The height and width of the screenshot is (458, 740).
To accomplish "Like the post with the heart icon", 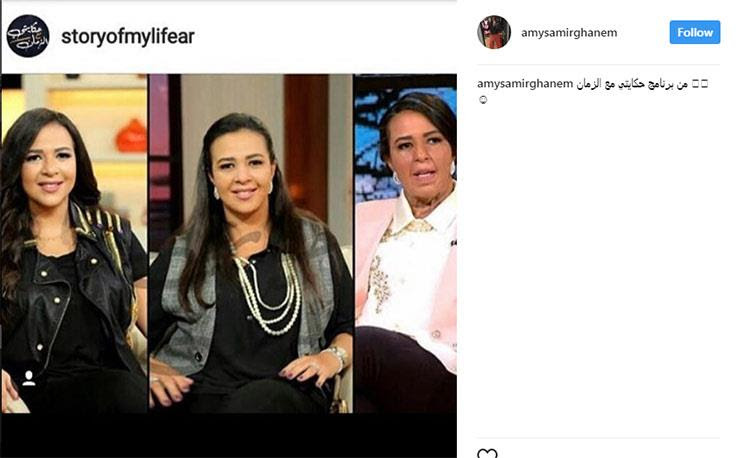I will click(487, 454).
